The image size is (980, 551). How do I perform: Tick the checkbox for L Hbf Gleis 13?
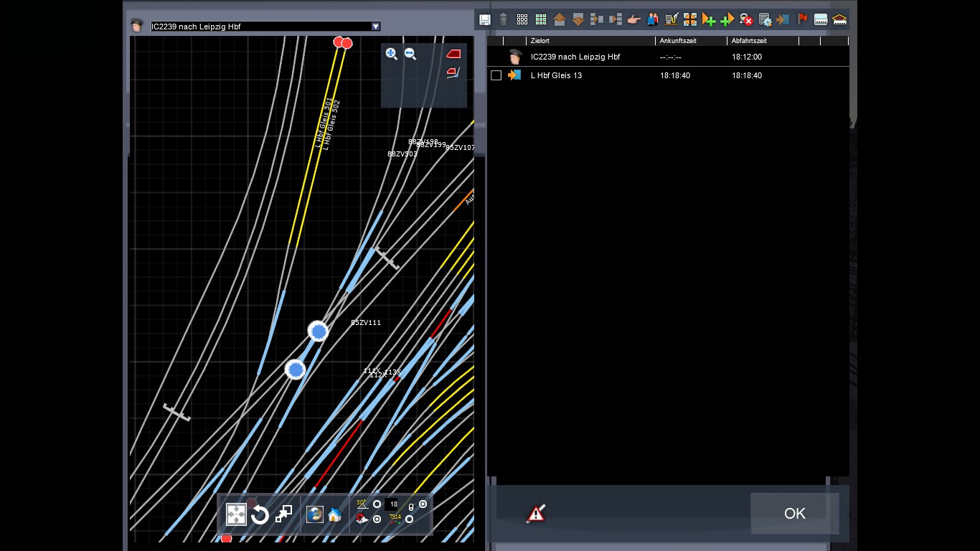coord(496,75)
